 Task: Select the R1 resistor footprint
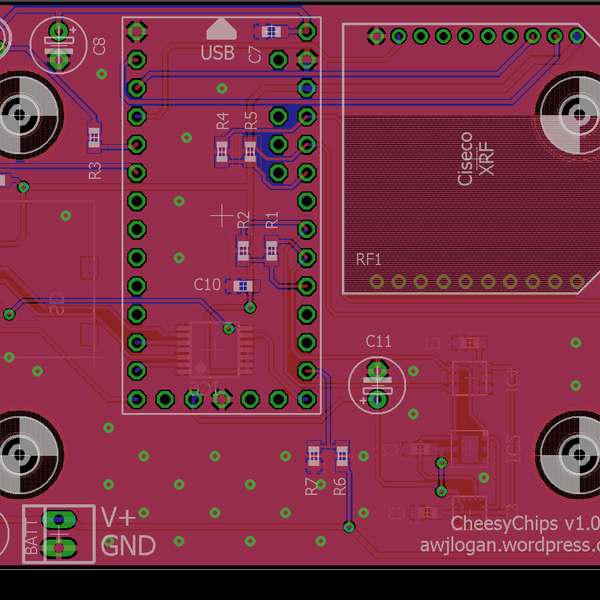pos(271,251)
